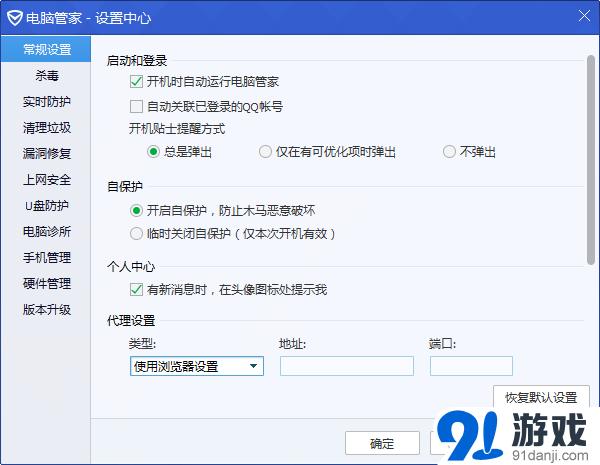Viewport: 600px width, 465px height.
Task: Choose 仅在有可优化项时弹出 option
Action: (265, 152)
